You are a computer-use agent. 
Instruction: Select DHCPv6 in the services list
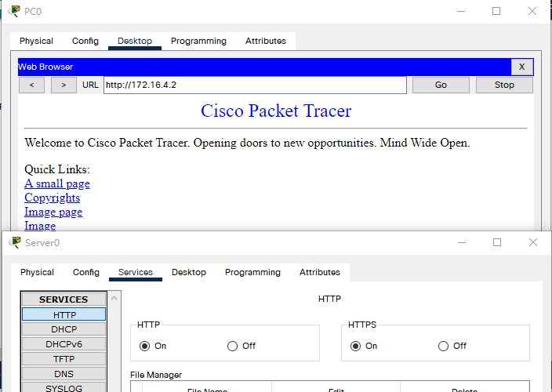coord(64,344)
